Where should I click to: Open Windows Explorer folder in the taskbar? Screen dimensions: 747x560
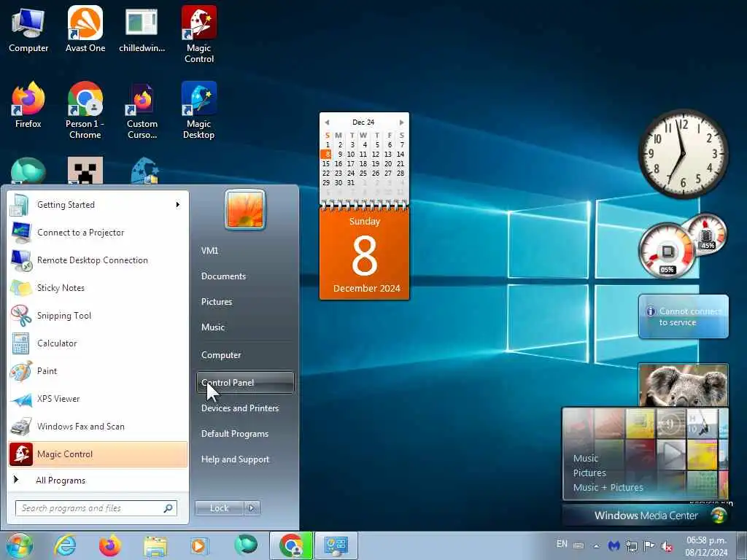[x=155, y=546]
